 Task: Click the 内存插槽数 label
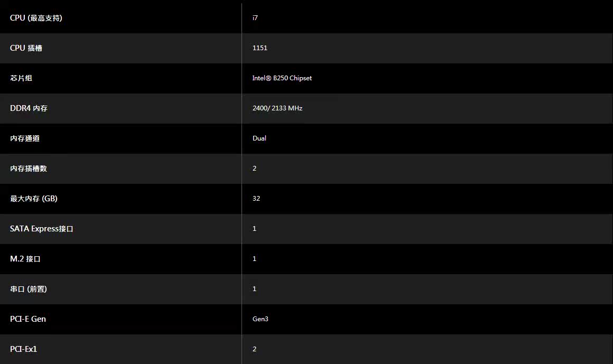[x=29, y=169]
